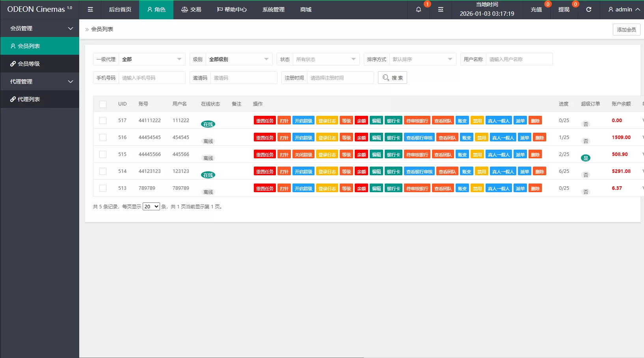The width and height of the screenshot is (644, 358).
Task: Change the per-page count dropdown showing 20
Action: coord(151,207)
